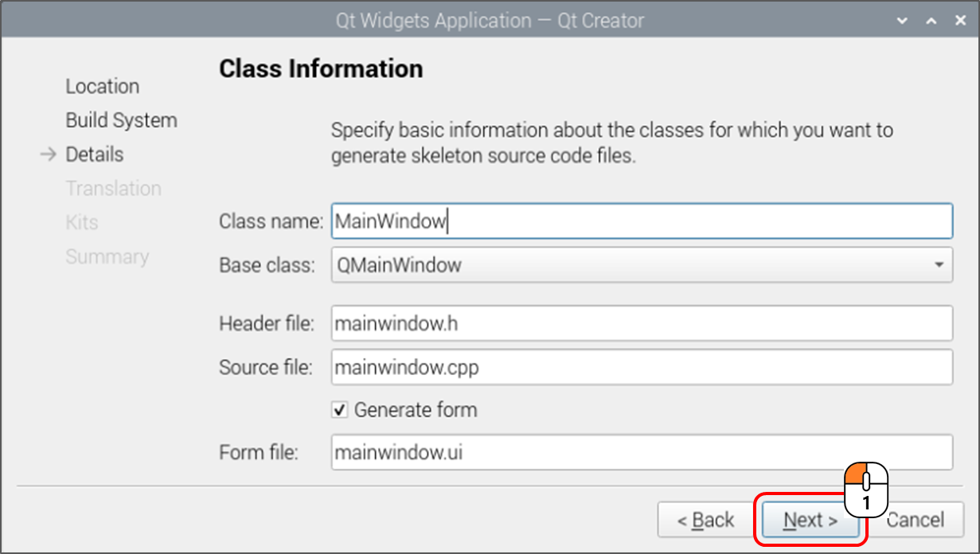Focus the Class name input field

642,221
